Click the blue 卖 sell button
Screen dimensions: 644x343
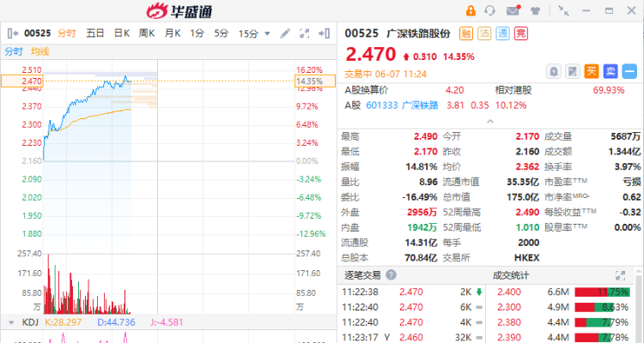611,71
